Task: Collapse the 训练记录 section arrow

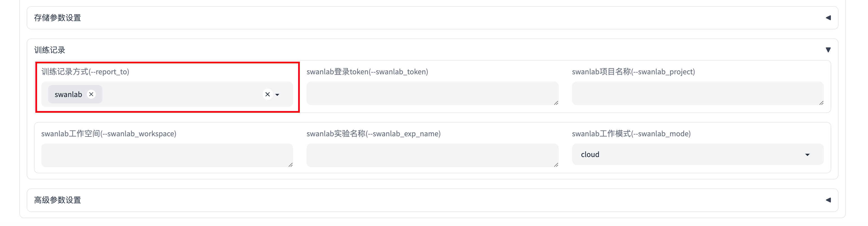Action: click(x=828, y=50)
